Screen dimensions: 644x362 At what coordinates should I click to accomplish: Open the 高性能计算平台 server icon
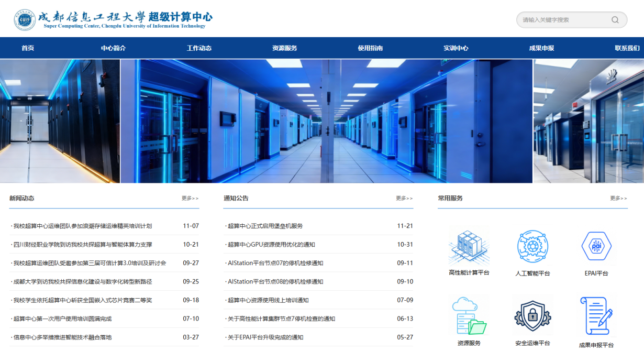pos(469,247)
